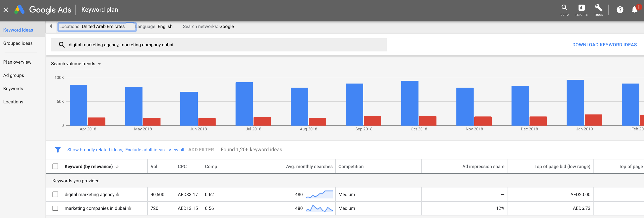Click ADD FILTER
Viewport: 644px width, 218px height.
pos(201,150)
